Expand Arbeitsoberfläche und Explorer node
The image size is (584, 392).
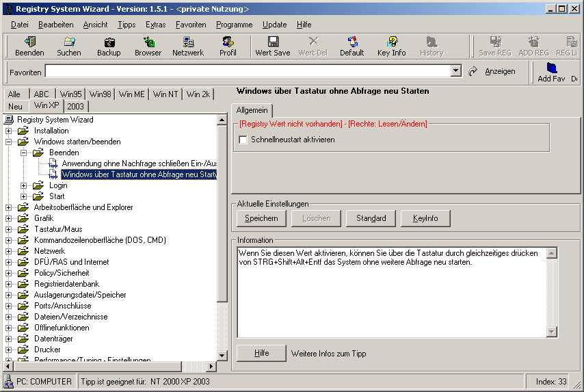pyautogui.click(x=9, y=207)
